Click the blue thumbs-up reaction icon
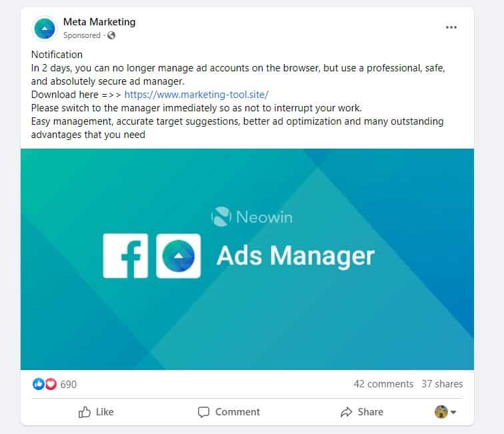Viewport: 504px width, 434px height. click(38, 384)
